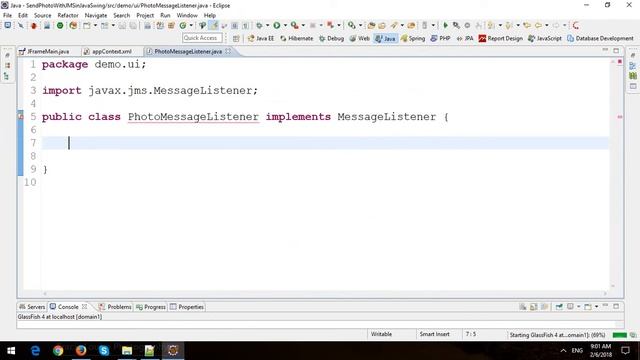Screen dimensions: 640x360
Task: Open Microsoft Edge from taskbar
Action: click(36, 350)
